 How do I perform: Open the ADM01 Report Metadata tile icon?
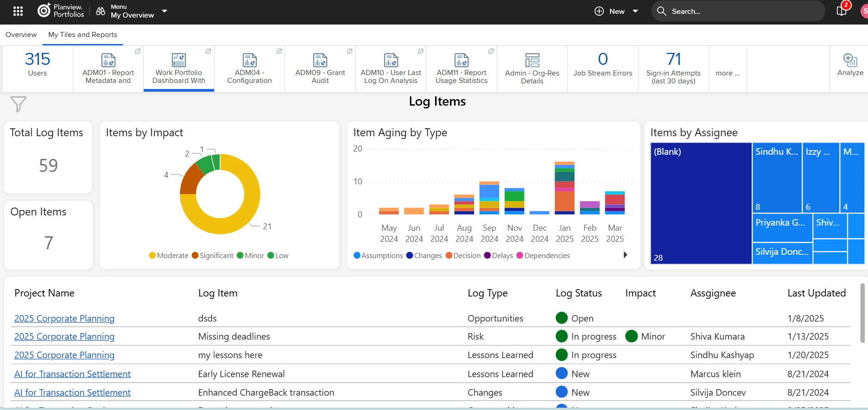[108, 60]
